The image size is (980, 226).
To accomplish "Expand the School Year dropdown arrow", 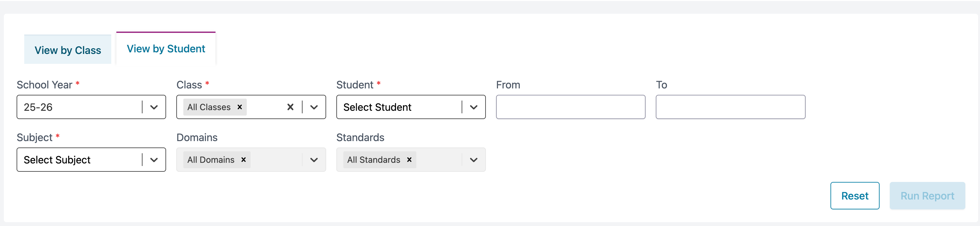I will (x=154, y=107).
